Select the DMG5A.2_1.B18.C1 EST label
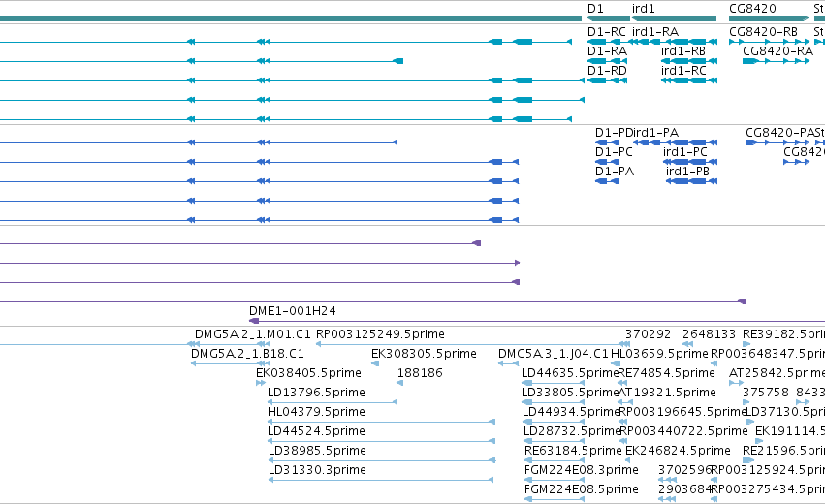Image resolution: width=825 pixels, height=504 pixels. point(247,354)
